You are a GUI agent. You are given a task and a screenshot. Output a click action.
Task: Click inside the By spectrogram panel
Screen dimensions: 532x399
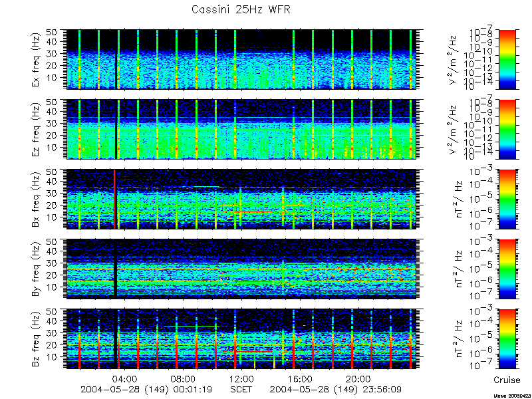coord(241,269)
